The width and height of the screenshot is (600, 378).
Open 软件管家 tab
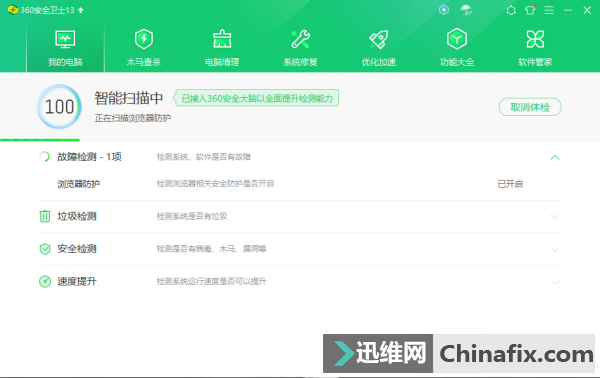535,47
